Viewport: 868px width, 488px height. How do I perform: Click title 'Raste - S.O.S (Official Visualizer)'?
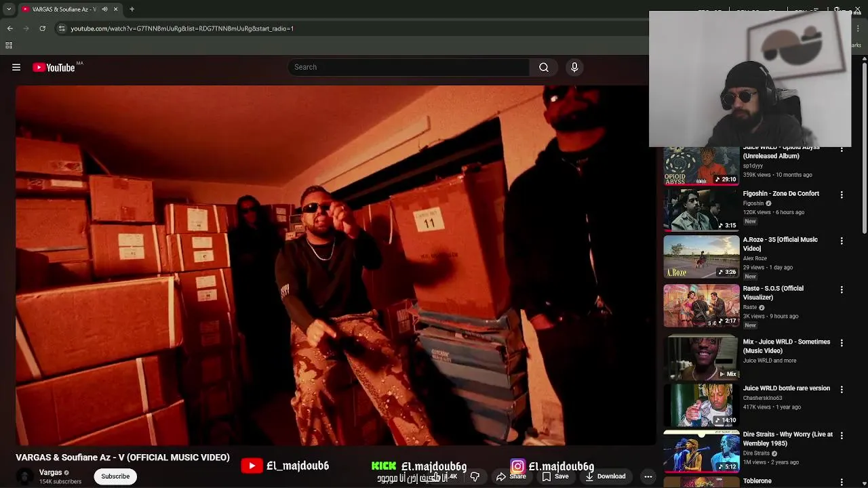[773, 293]
